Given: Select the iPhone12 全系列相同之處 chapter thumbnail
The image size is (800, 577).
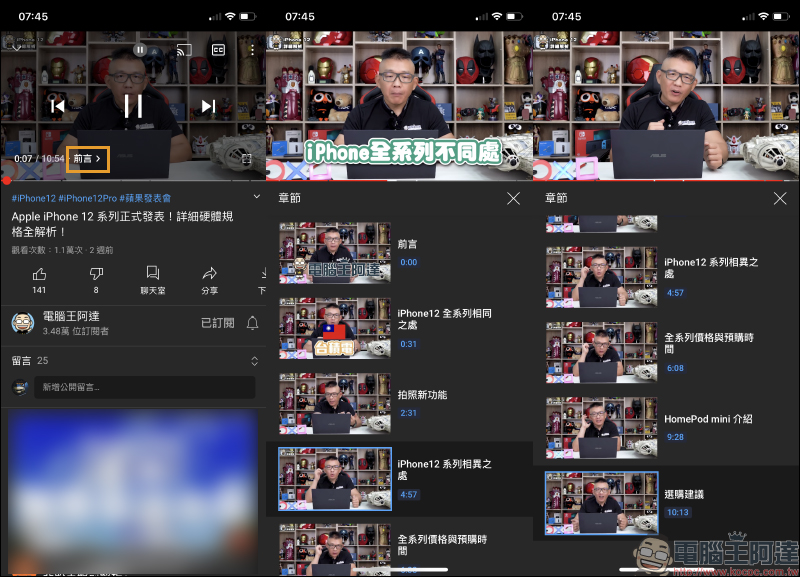Looking at the screenshot, I should pos(335,328).
